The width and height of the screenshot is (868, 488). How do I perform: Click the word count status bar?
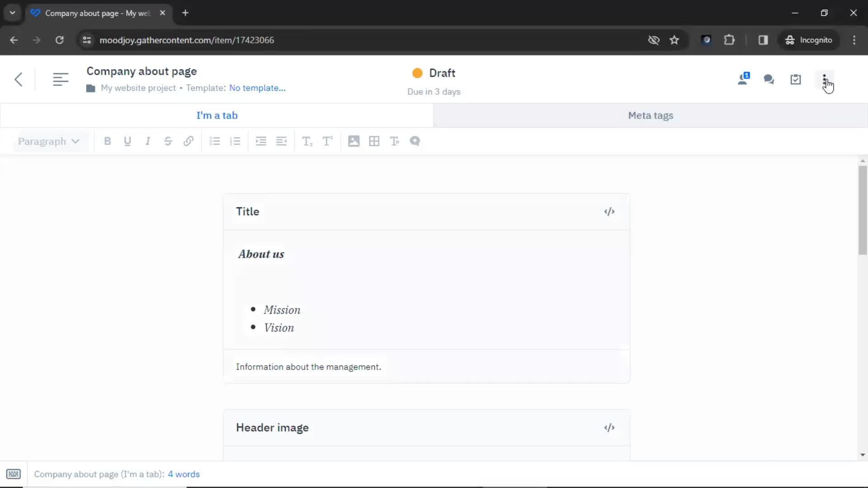[x=184, y=474]
